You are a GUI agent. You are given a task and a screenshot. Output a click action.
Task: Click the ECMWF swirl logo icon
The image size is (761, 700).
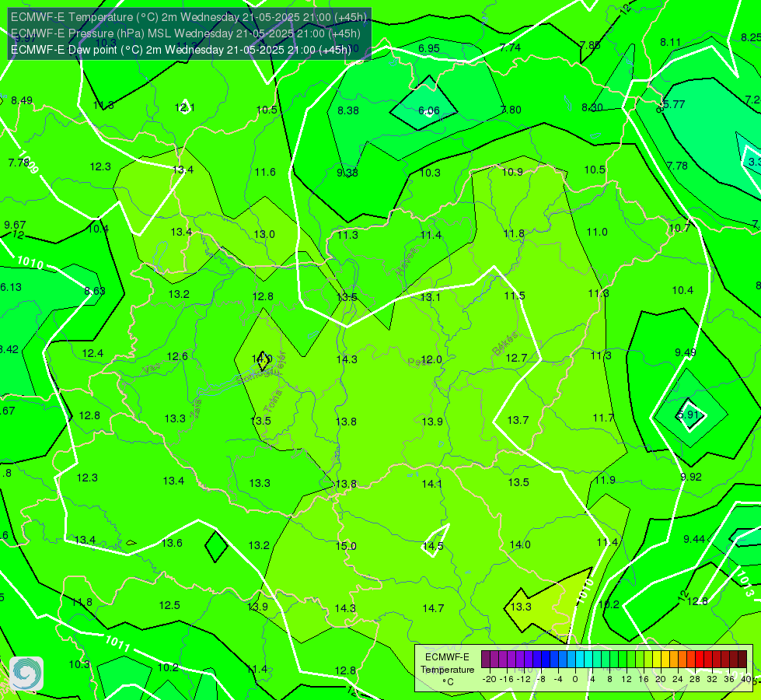point(26,674)
